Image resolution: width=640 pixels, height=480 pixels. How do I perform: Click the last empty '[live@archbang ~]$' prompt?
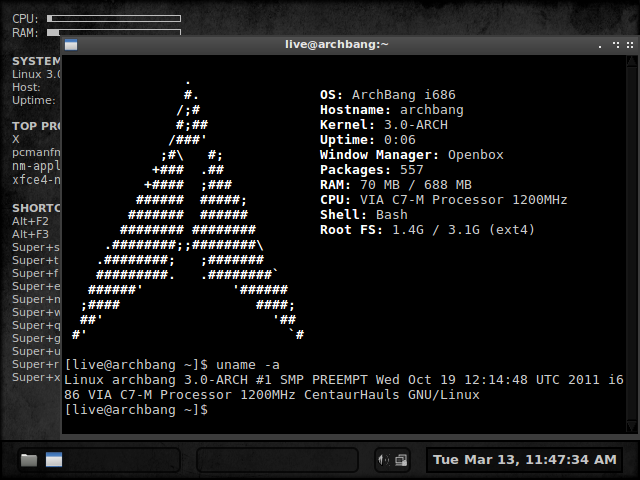(136, 410)
